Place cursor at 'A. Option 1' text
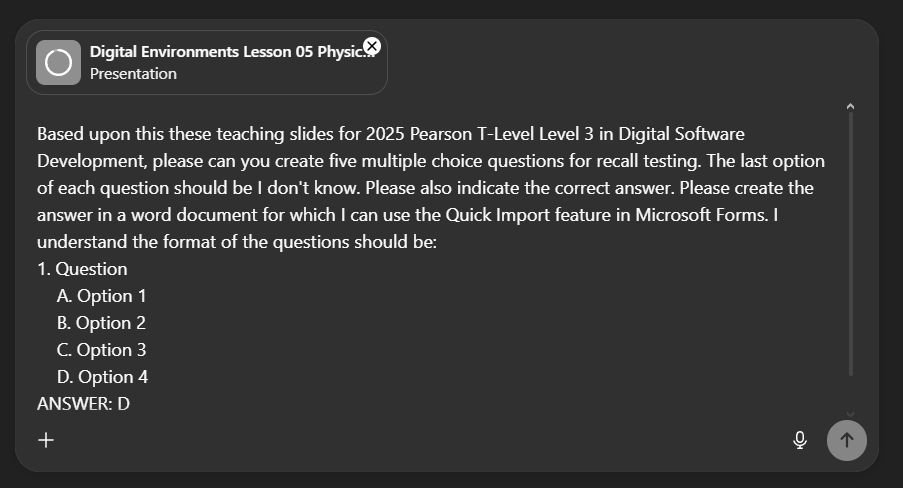 point(102,296)
